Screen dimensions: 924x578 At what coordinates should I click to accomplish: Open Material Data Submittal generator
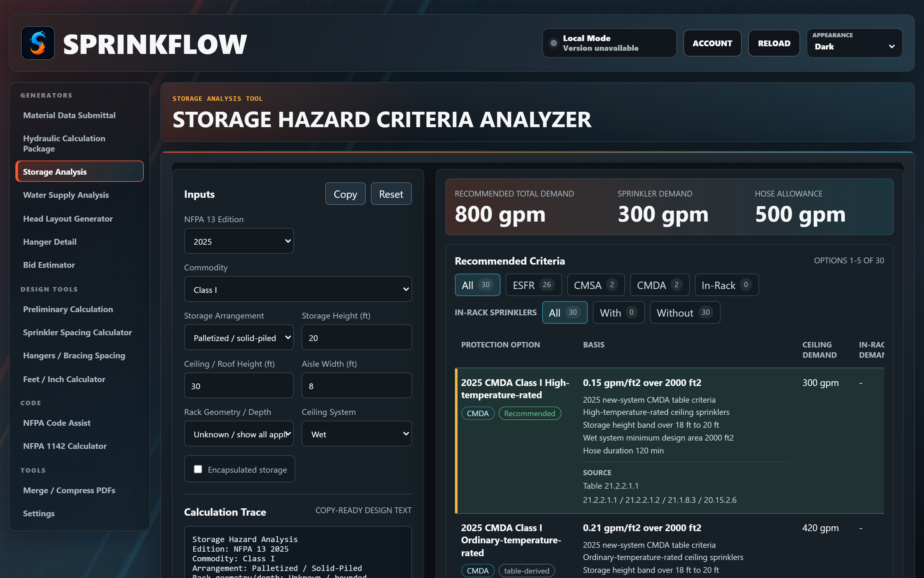(80, 115)
